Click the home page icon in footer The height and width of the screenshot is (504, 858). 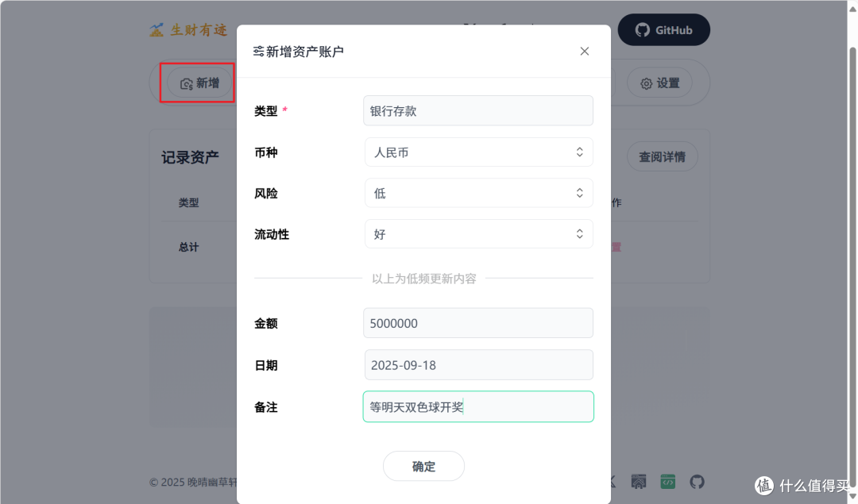[x=639, y=482]
